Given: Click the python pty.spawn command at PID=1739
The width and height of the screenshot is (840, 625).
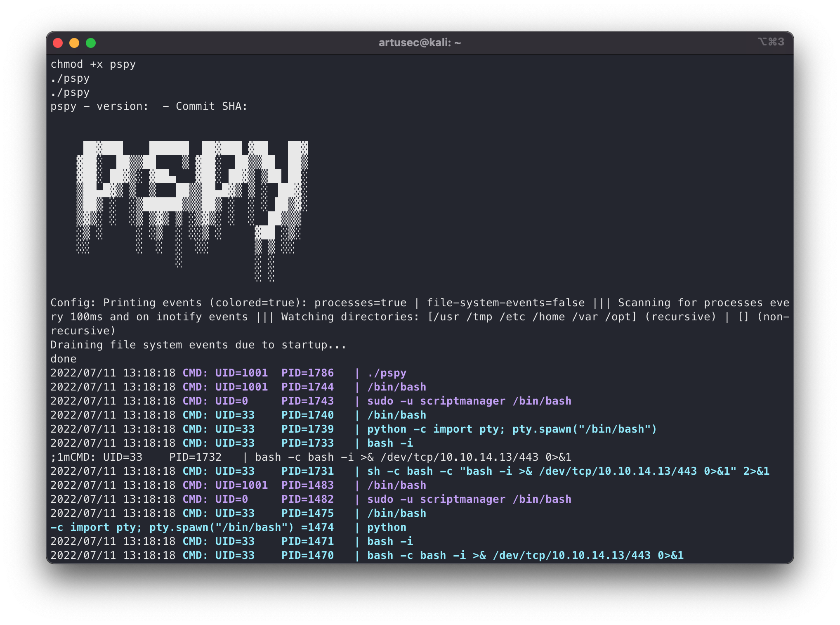Looking at the screenshot, I should (512, 429).
